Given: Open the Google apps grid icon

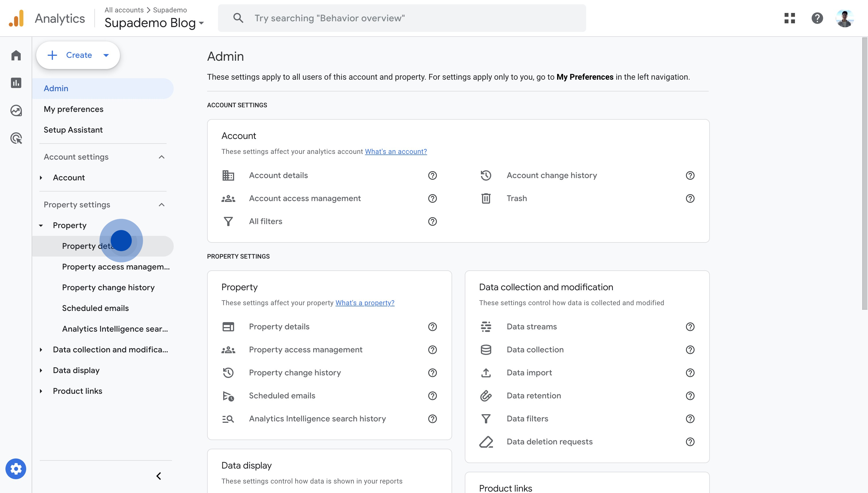Looking at the screenshot, I should (x=789, y=18).
